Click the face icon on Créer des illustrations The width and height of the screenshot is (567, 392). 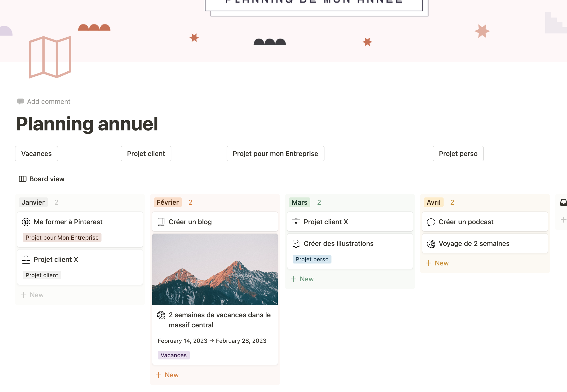(296, 244)
